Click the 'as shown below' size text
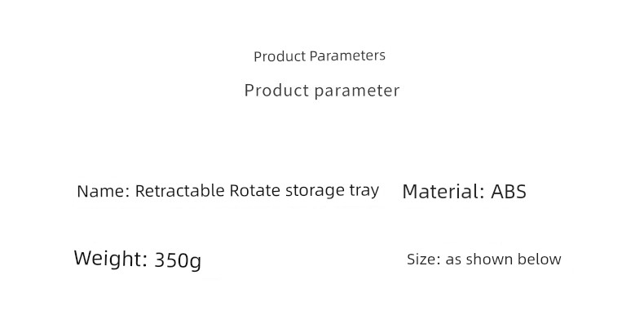644x324 pixels. point(503,259)
